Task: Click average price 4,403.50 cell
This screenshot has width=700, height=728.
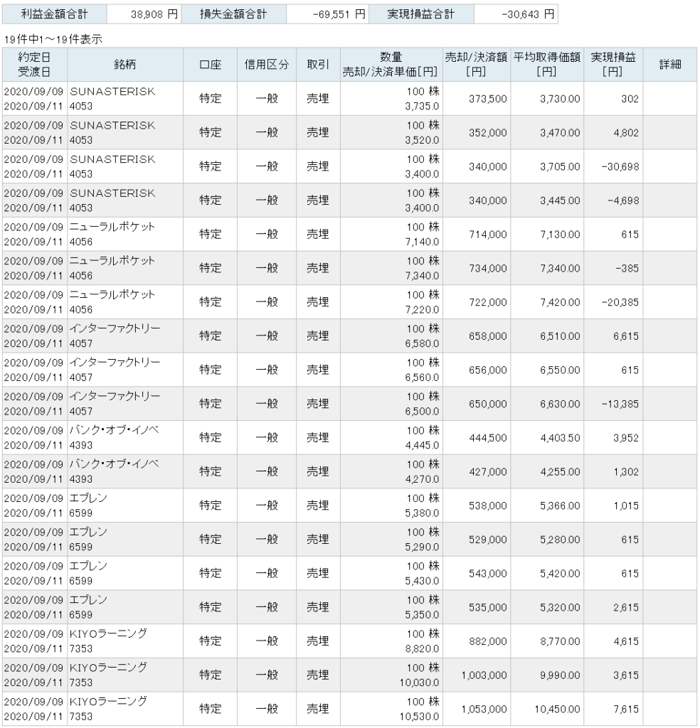Action: pos(547,438)
